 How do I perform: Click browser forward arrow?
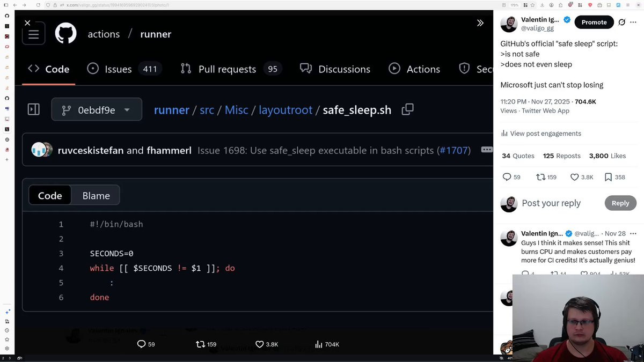click(24, 5)
